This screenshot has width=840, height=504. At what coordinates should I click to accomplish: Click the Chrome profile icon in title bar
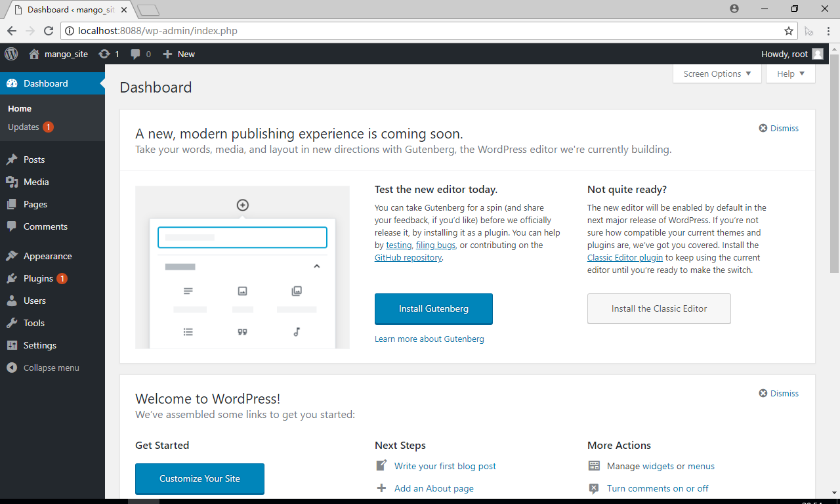point(734,9)
